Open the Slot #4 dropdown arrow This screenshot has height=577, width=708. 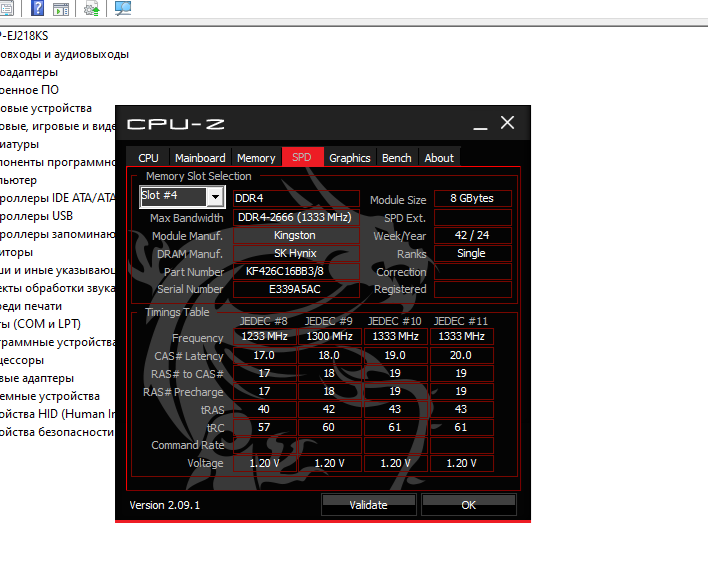coord(215,196)
